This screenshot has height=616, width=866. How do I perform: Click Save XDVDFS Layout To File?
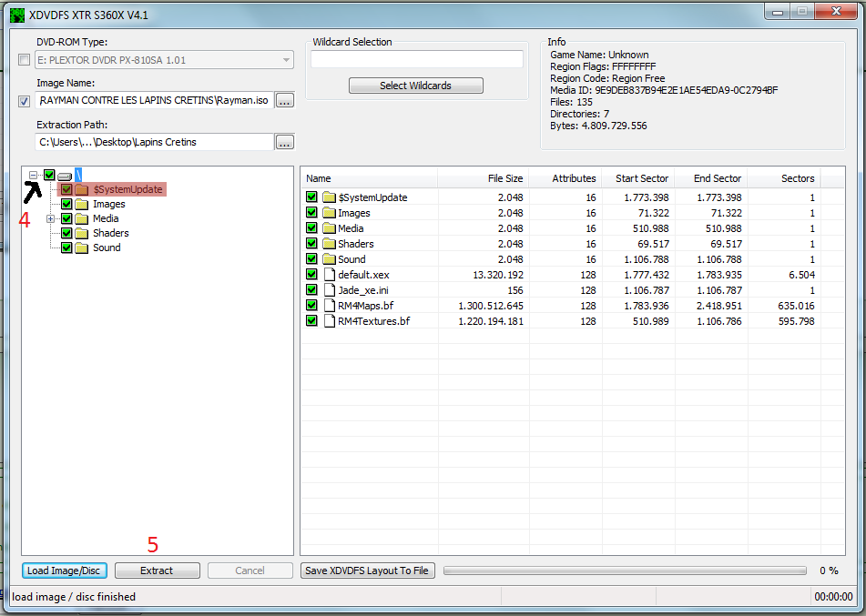368,571
